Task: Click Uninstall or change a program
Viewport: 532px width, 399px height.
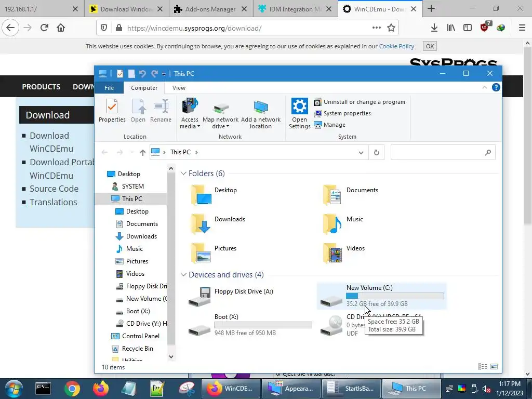Action: click(x=360, y=102)
